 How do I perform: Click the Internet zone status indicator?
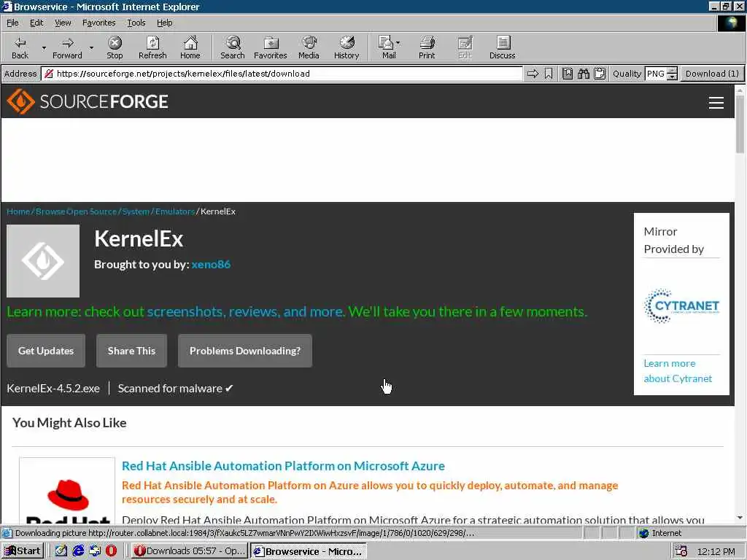(660, 533)
